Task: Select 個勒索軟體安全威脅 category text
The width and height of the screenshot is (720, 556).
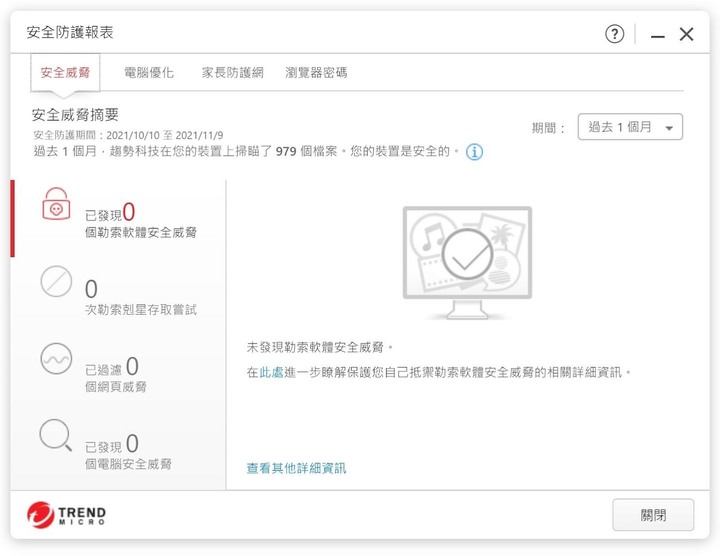Action: click(141, 232)
